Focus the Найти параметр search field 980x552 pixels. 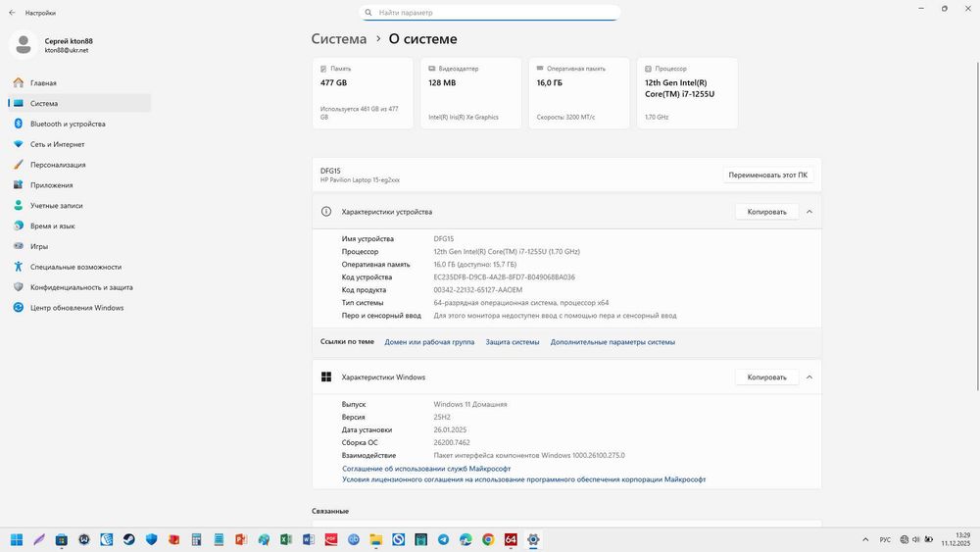coord(489,13)
